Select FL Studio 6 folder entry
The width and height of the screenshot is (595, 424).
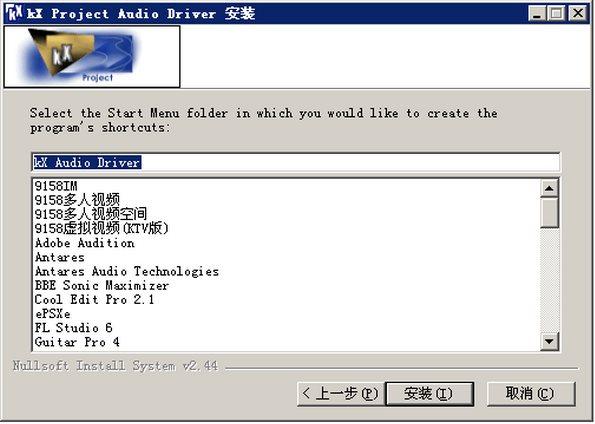[74, 328]
